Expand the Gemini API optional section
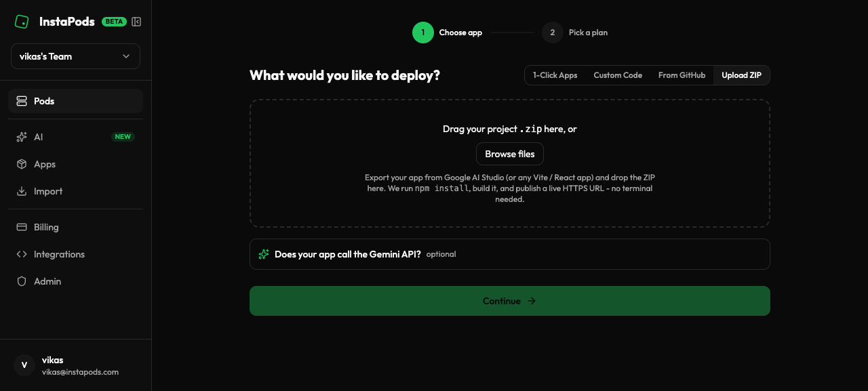 [510, 254]
